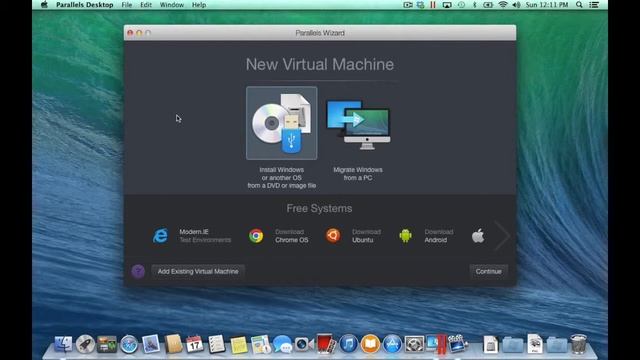Screen dimensions: 640x360
Task: Open iTunes music note in dock
Action: pyautogui.click(x=348, y=344)
